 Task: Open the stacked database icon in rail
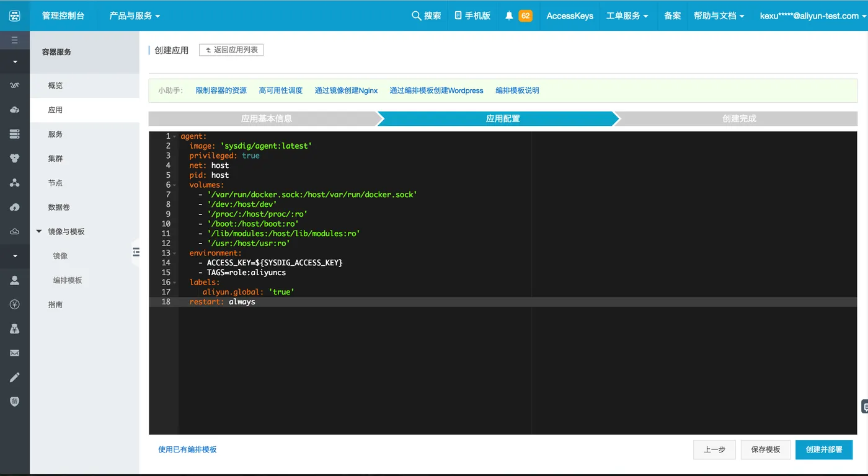click(15, 134)
